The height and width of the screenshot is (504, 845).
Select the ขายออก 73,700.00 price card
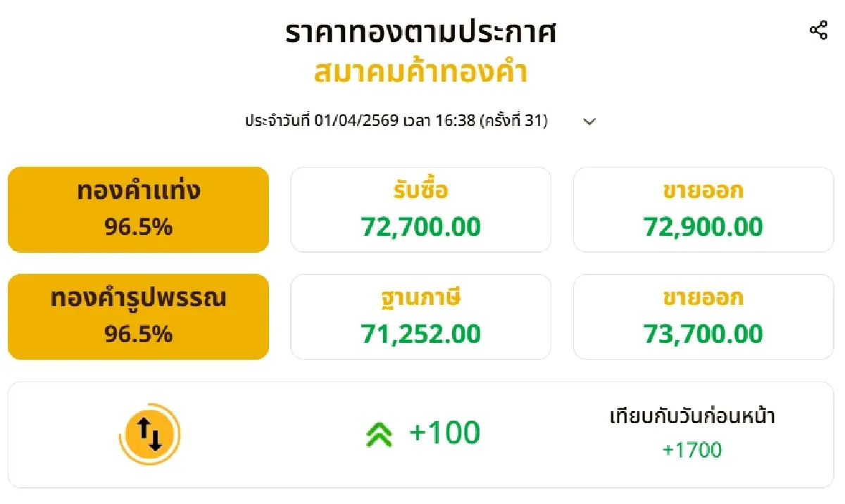[x=703, y=316]
